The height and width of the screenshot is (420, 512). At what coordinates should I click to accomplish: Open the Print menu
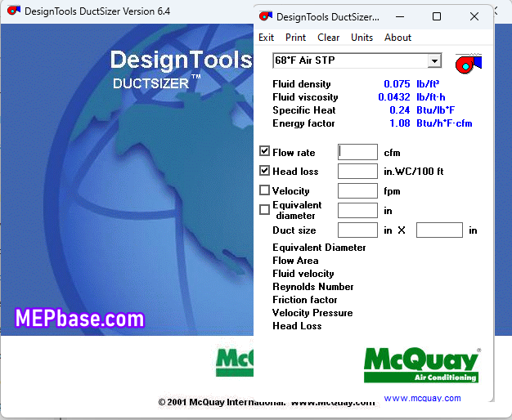click(295, 38)
